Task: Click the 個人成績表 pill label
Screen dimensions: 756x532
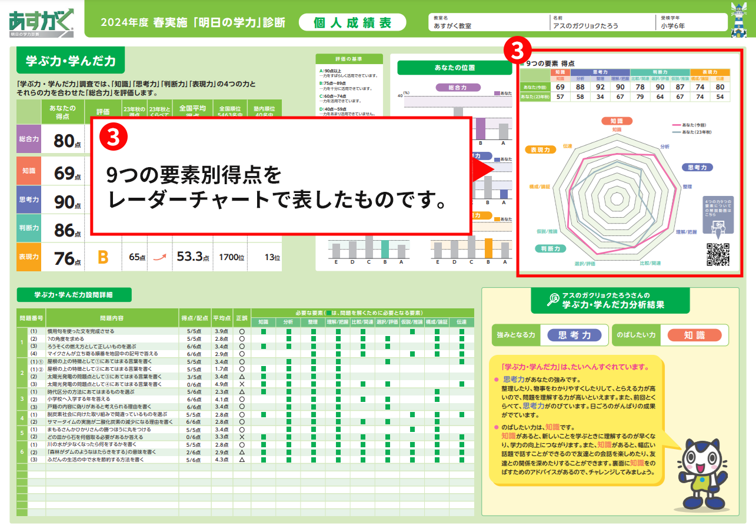Action: [x=352, y=22]
